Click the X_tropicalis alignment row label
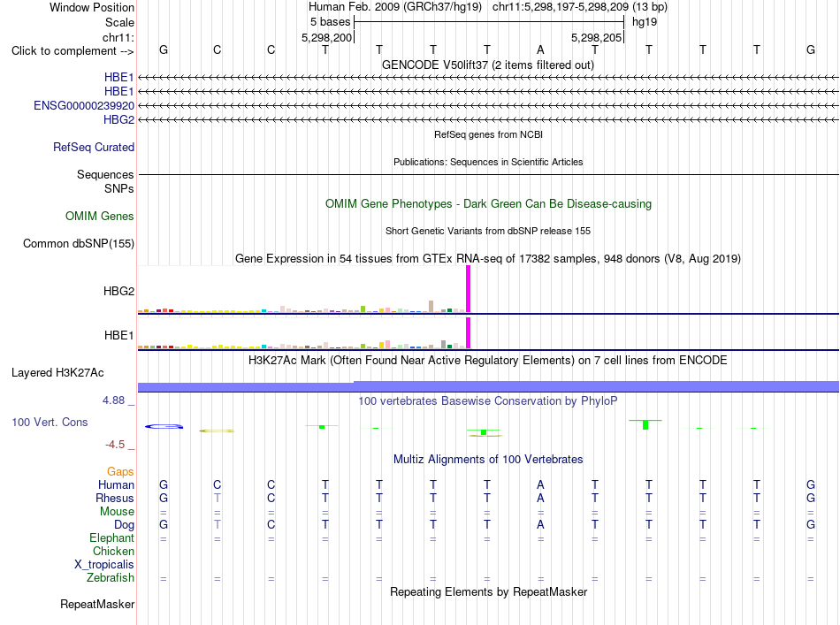 click(104, 565)
